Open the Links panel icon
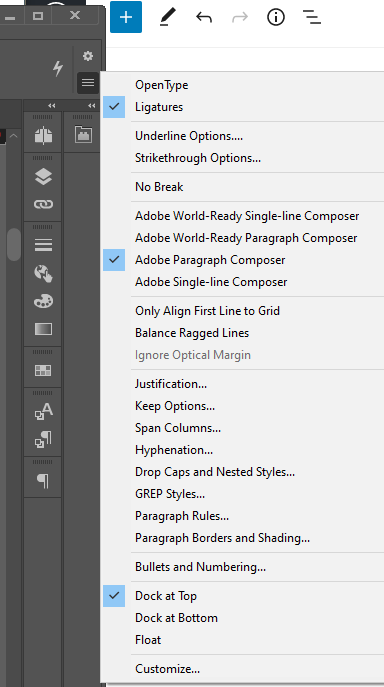The image size is (384, 687). pos(43,204)
